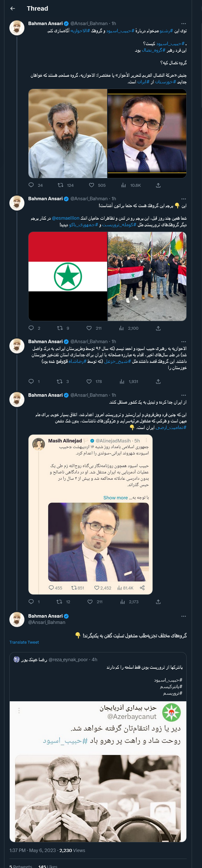This screenshot has width=202, height=868.
Task: Like the first tweet
Action: pos(91,185)
